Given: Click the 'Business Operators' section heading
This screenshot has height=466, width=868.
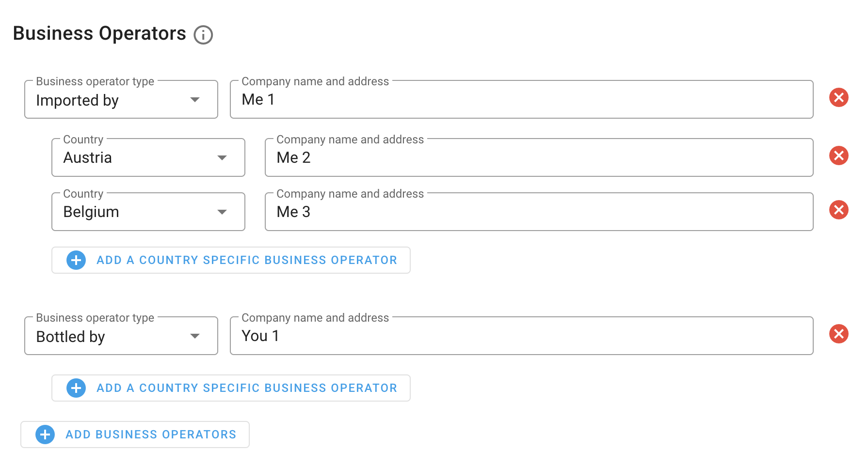Looking at the screenshot, I should [99, 34].
